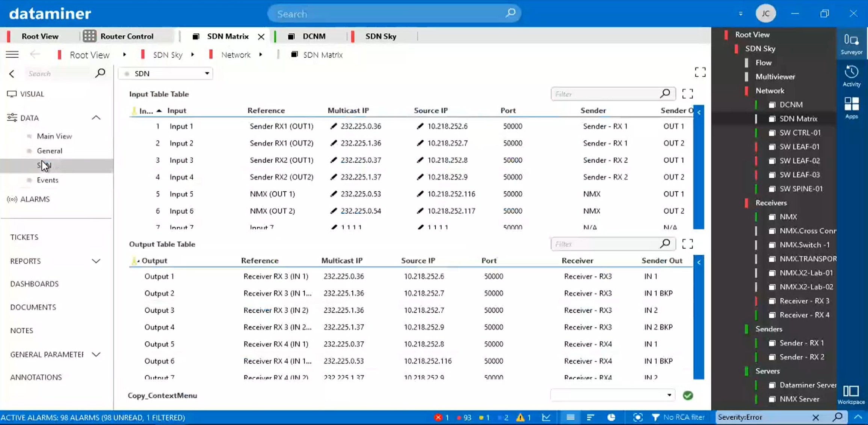The width and height of the screenshot is (868, 425).
Task: Switch to DCNM tab
Action: pyautogui.click(x=314, y=36)
